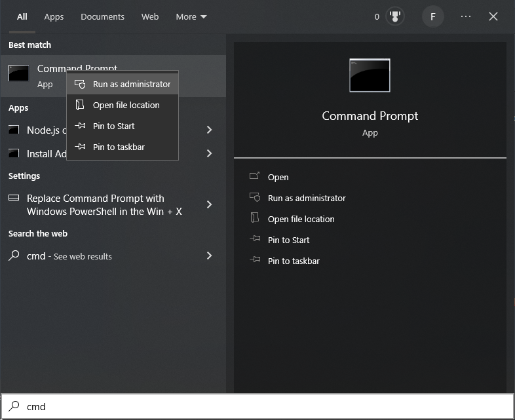Select the Web search tab
The height and width of the screenshot is (420, 515).
pyautogui.click(x=150, y=17)
